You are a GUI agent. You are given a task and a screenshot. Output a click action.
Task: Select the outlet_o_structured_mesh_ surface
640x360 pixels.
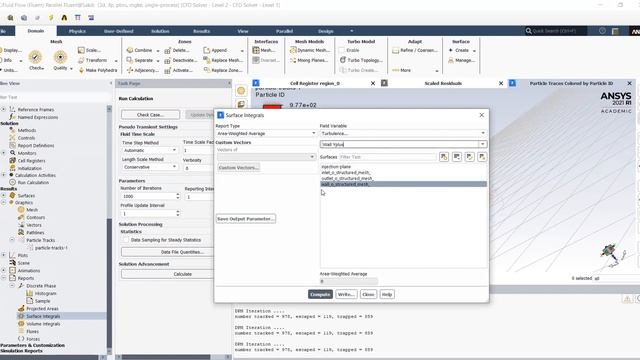click(347, 178)
